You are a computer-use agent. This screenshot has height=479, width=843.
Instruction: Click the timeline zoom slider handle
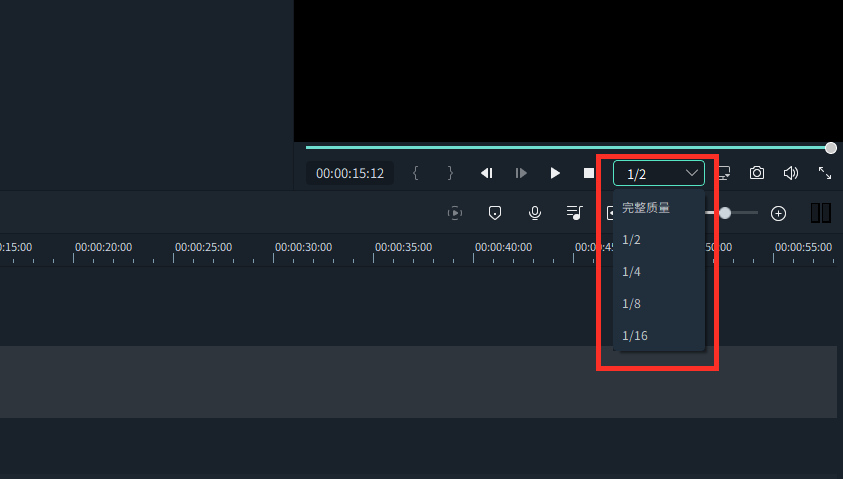pyautogui.click(x=725, y=213)
